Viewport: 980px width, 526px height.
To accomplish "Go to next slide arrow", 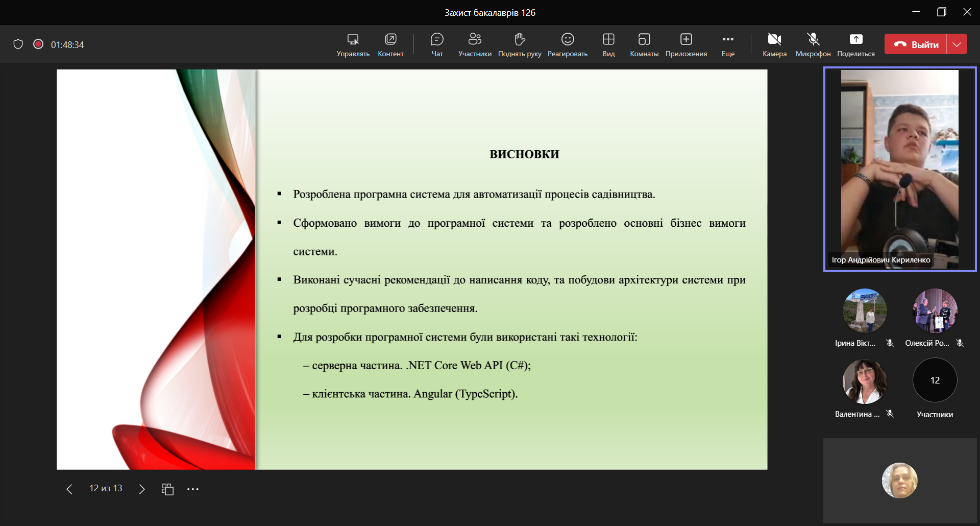I will pos(142,489).
